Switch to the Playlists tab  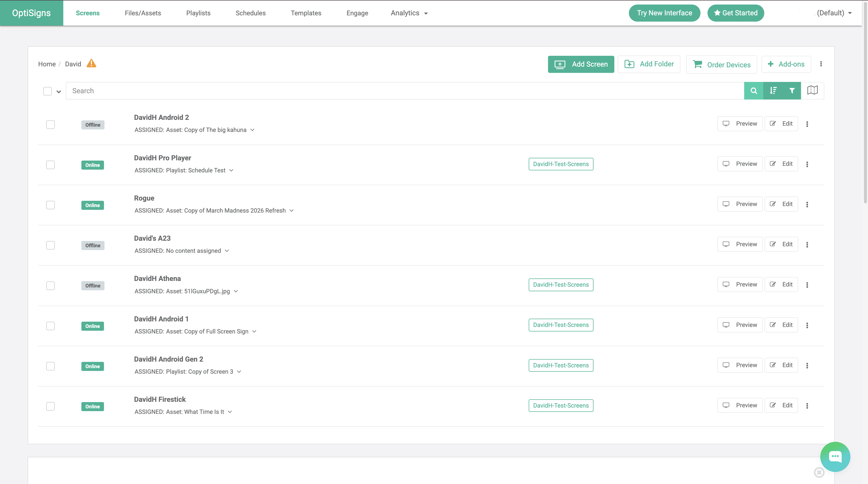198,13
